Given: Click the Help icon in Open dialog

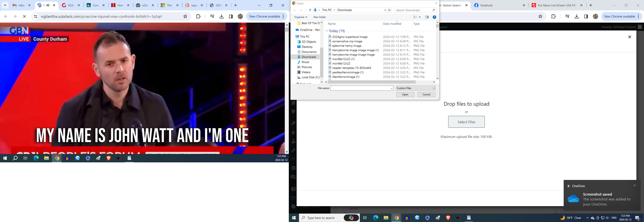Looking at the screenshot, I should coord(434,17).
